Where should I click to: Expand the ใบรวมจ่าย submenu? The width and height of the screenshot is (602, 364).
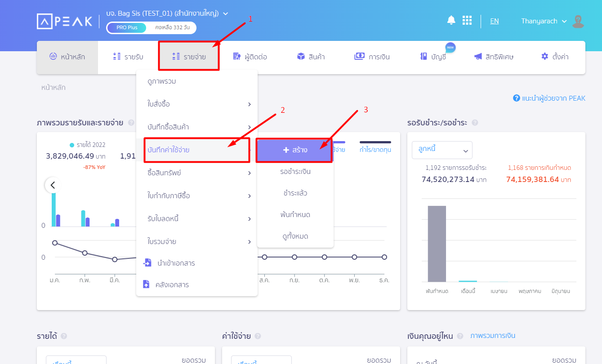tap(197, 242)
